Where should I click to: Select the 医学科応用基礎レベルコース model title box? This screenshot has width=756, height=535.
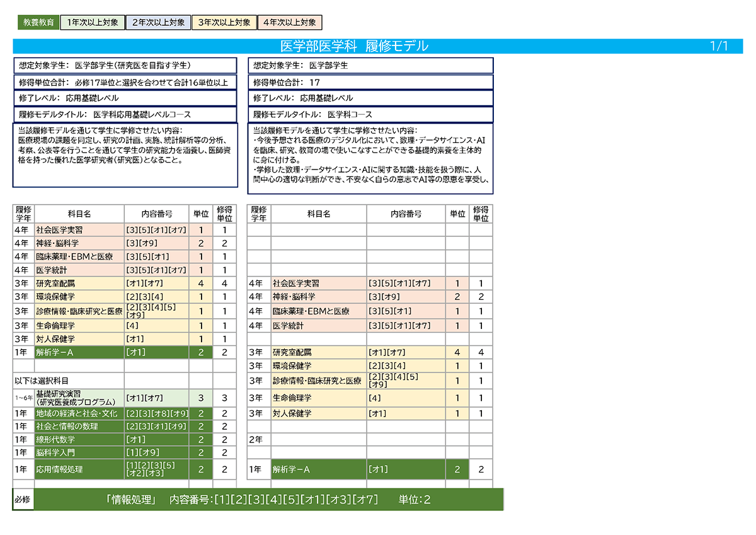point(125,115)
